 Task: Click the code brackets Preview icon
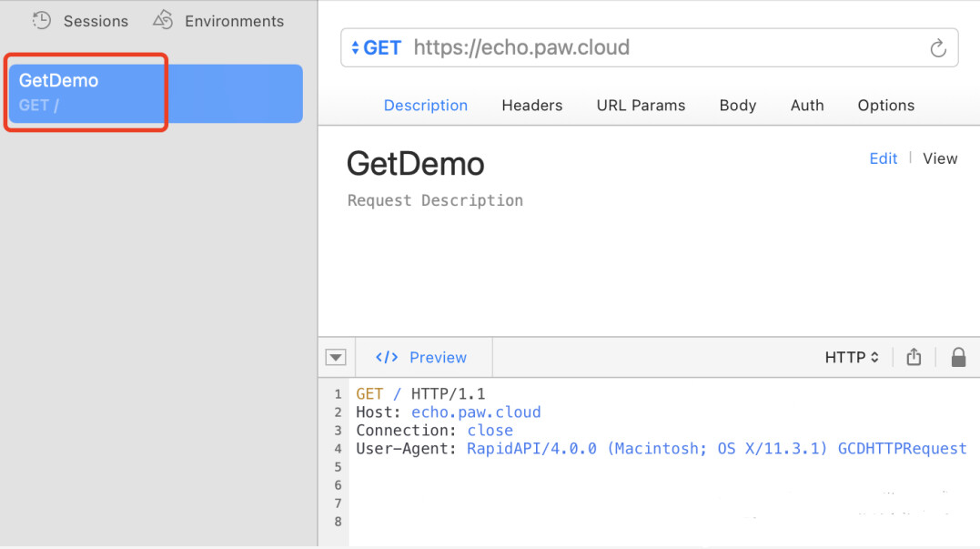[387, 358]
